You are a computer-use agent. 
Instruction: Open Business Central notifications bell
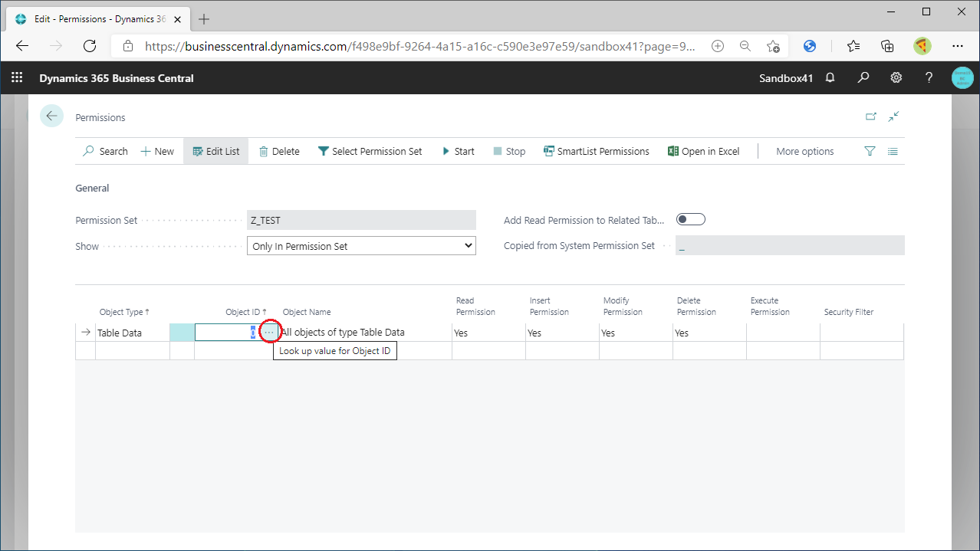(830, 77)
